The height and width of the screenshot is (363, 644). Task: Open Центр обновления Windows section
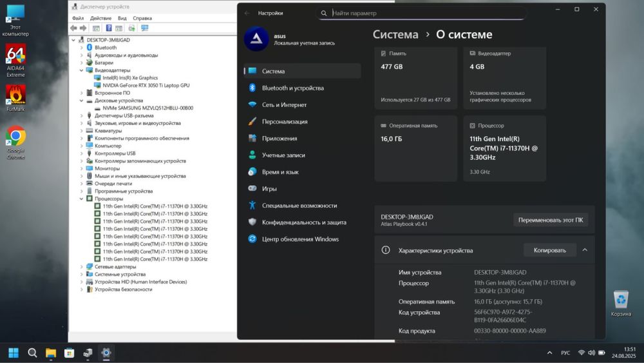(x=302, y=239)
